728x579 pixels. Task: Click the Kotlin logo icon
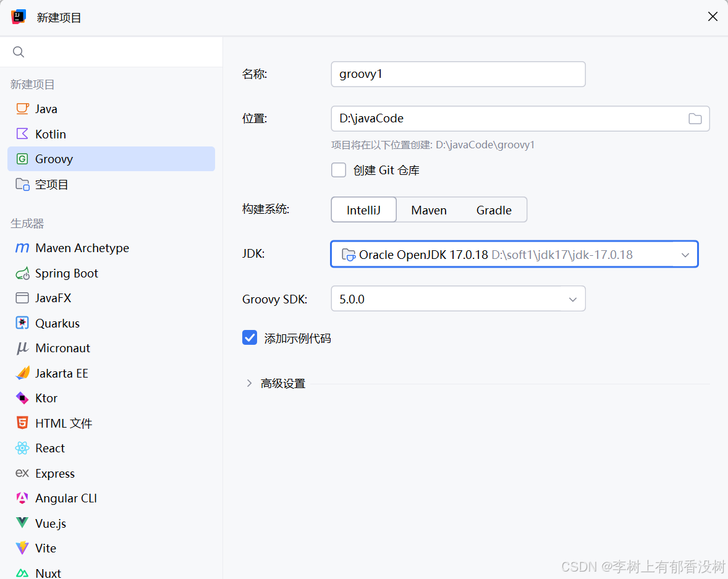[22, 133]
